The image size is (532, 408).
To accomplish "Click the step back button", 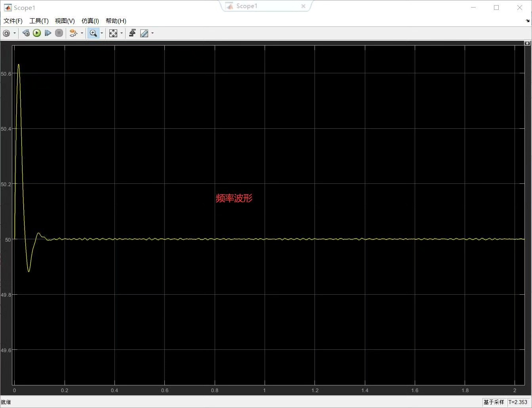I will coord(26,33).
